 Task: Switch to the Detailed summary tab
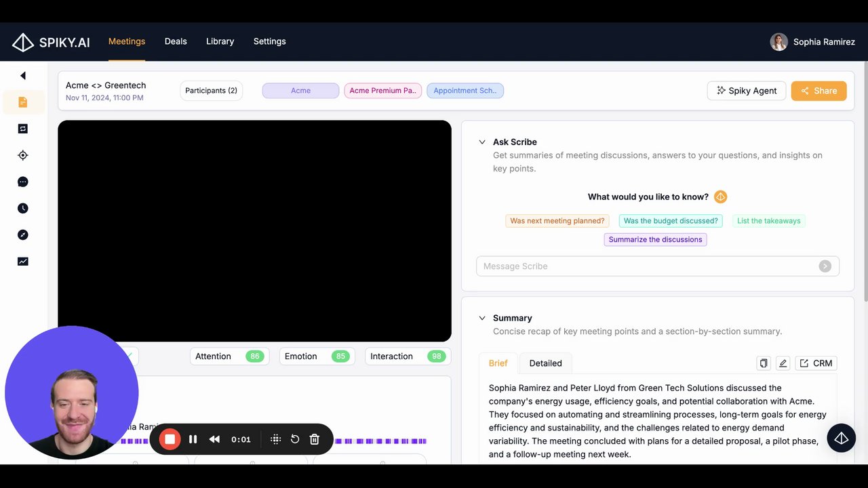(x=546, y=363)
